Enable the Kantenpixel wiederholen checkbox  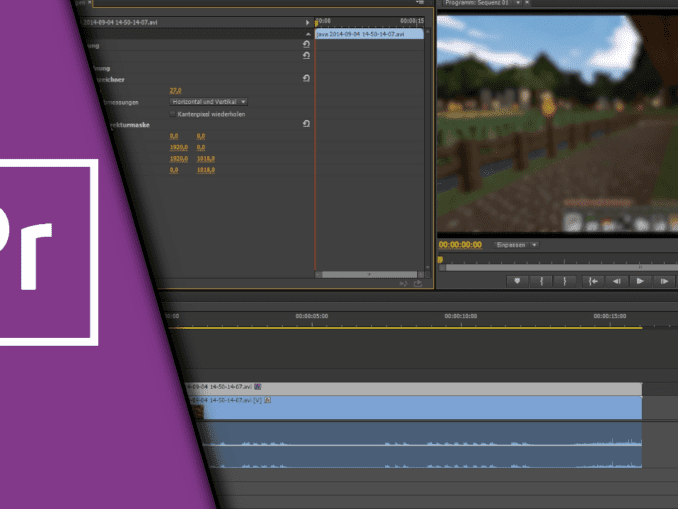[x=172, y=114]
